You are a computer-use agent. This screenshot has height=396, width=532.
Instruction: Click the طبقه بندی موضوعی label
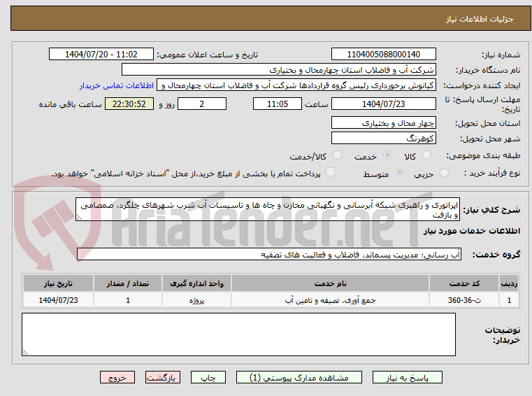point(483,155)
